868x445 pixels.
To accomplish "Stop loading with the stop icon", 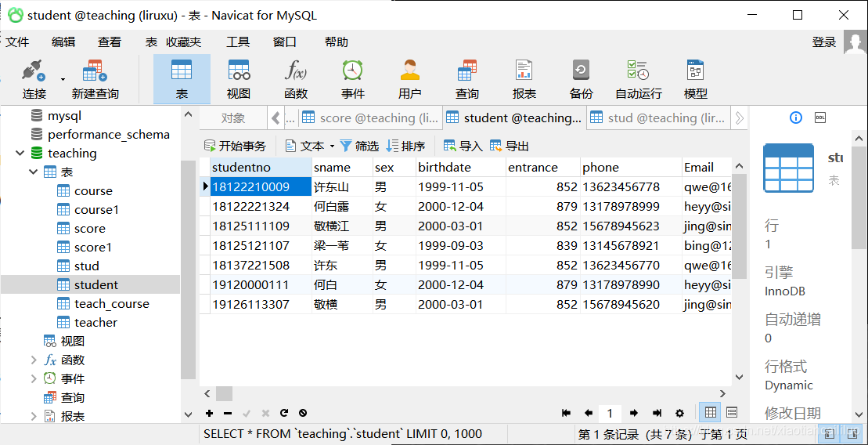I will (x=303, y=413).
